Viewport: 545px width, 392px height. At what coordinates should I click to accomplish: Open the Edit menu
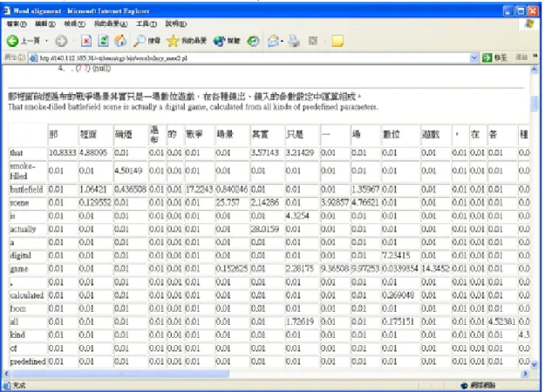click(45, 24)
